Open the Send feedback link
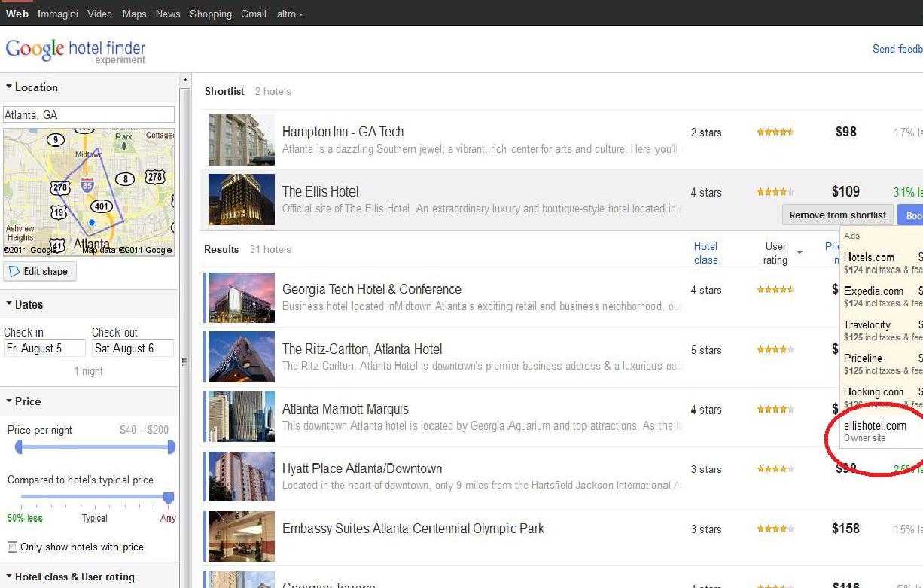923x588 pixels. [897, 50]
